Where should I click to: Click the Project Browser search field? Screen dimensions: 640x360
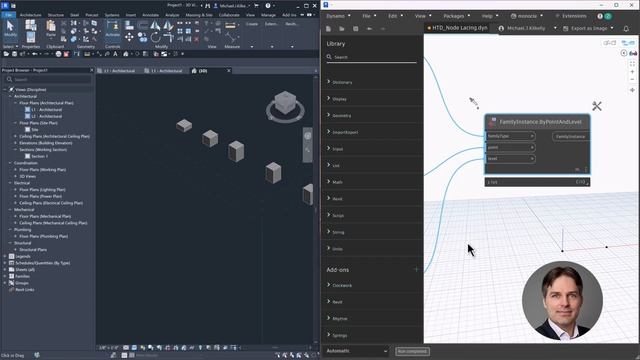click(48, 79)
